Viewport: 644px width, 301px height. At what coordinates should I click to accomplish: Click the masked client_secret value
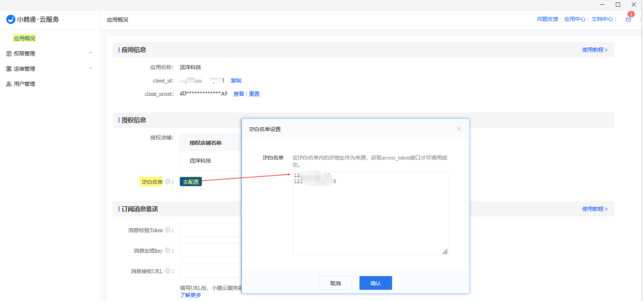(204, 94)
